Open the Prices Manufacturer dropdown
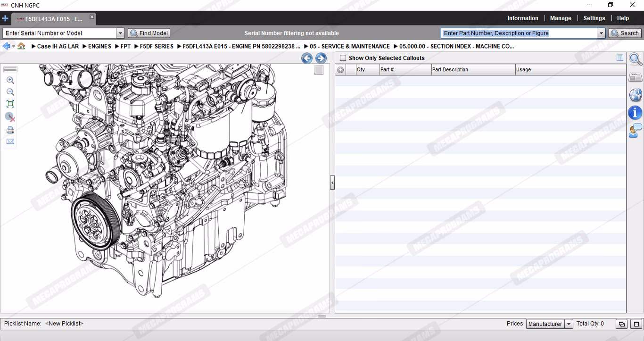The image size is (644, 341). pos(569,324)
